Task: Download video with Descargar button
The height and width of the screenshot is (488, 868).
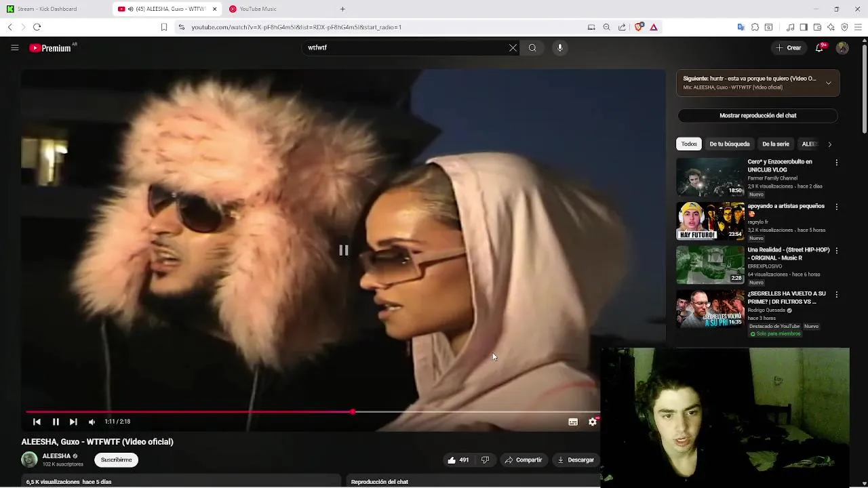Action: click(576, 460)
